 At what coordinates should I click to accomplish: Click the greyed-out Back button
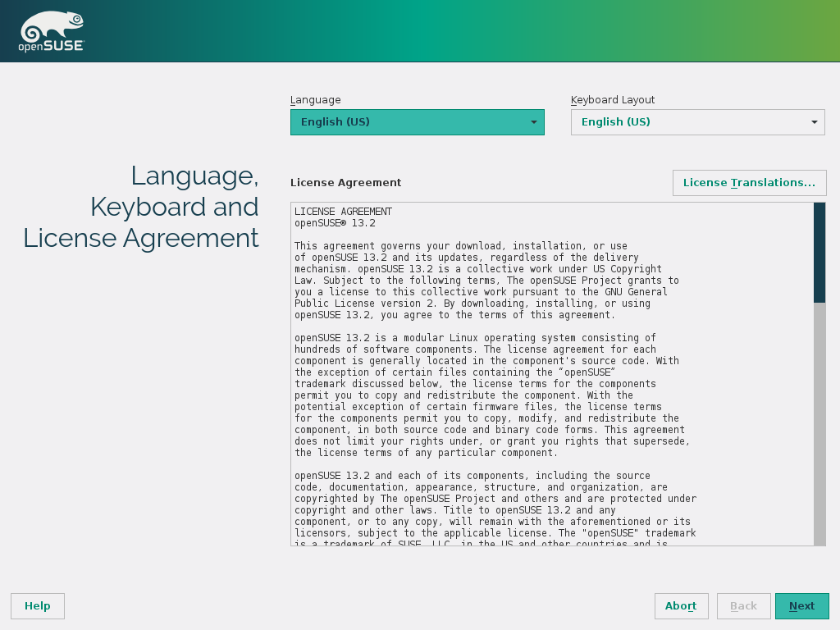coord(743,606)
